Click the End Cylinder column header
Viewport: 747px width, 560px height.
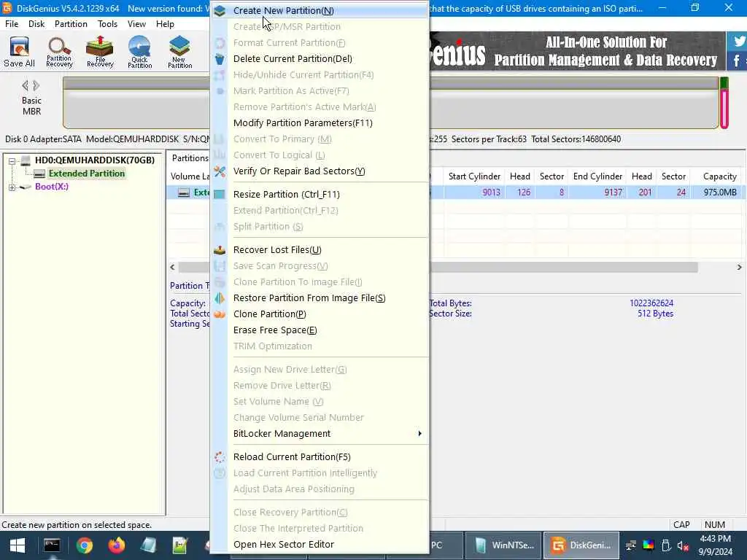597,176
